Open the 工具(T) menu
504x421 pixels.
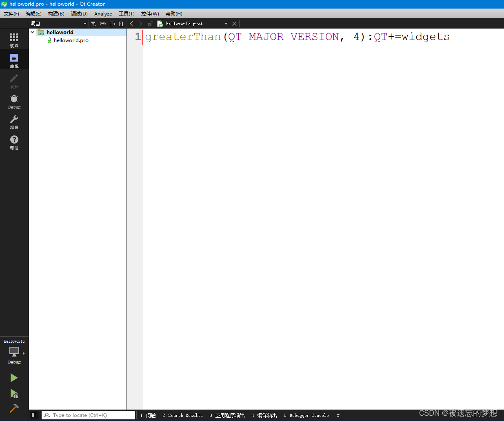click(127, 14)
